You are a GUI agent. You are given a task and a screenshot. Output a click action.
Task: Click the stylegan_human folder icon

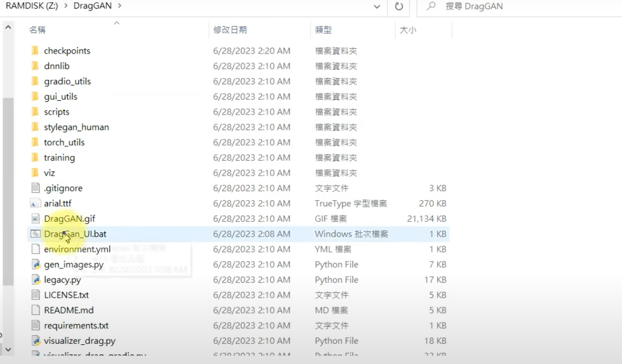pyautogui.click(x=35, y=127)
